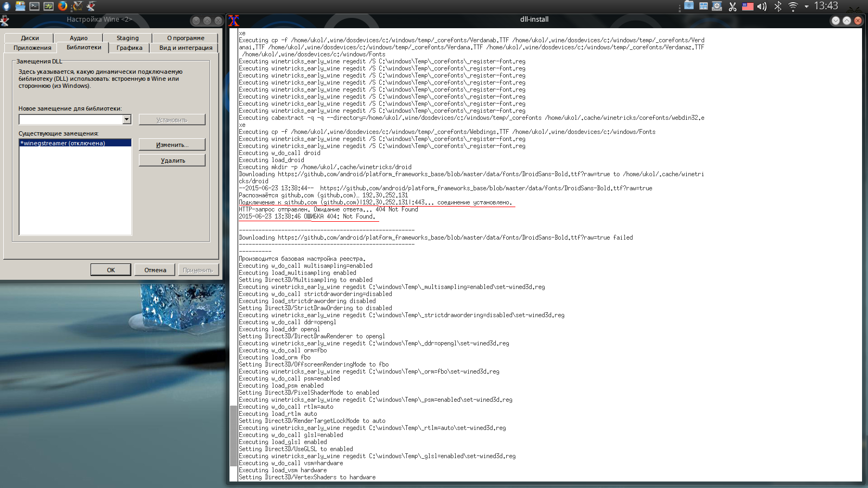This screenshot has height=488, width=868.
Task: Expand hidden system tray icons arrow
Action: click(806, 7)
